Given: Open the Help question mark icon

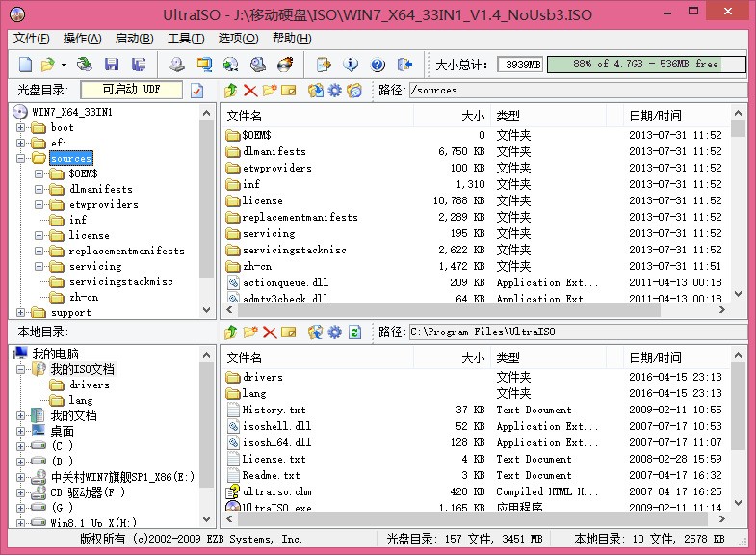Looking at the screenshot, I should pos(378,65).
